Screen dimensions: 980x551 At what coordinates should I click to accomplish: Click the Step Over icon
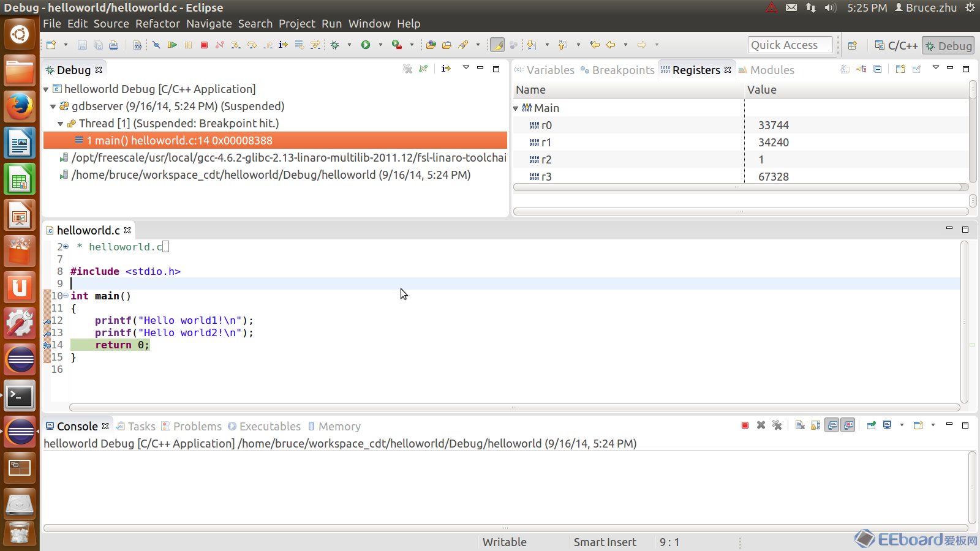[x=252, y=45]
